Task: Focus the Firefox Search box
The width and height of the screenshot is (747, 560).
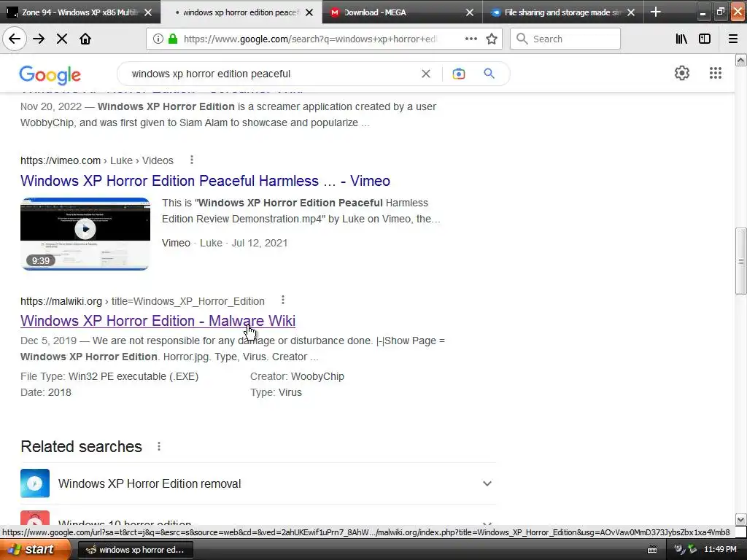Action: [565, 39]
